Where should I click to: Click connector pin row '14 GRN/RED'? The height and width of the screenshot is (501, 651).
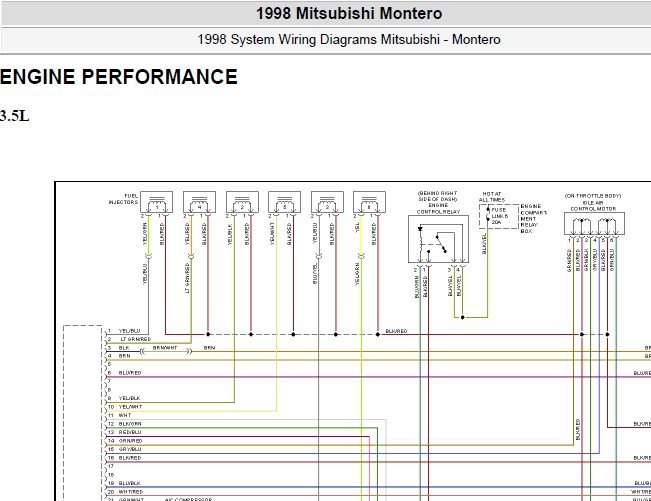pos(125,441)
